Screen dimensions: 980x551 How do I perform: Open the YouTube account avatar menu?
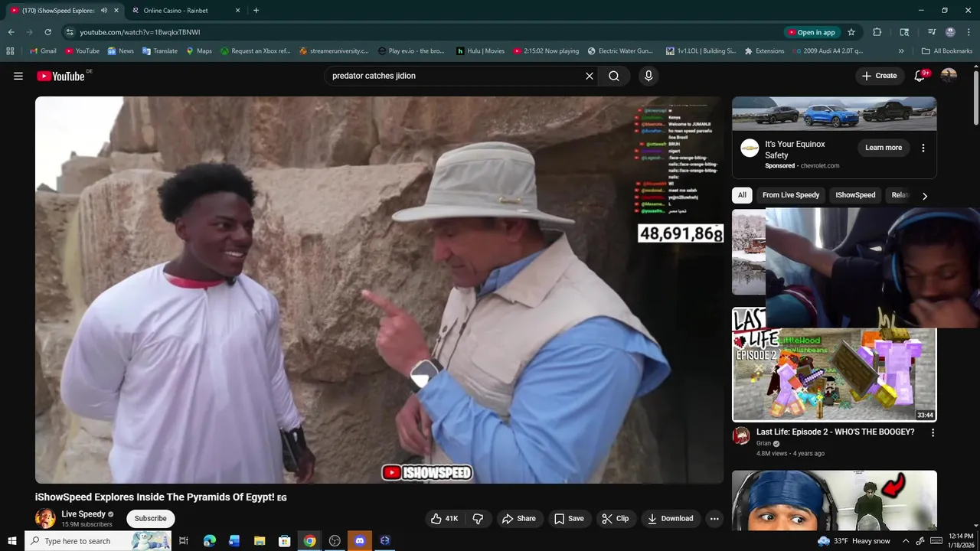tap(949, 76)
